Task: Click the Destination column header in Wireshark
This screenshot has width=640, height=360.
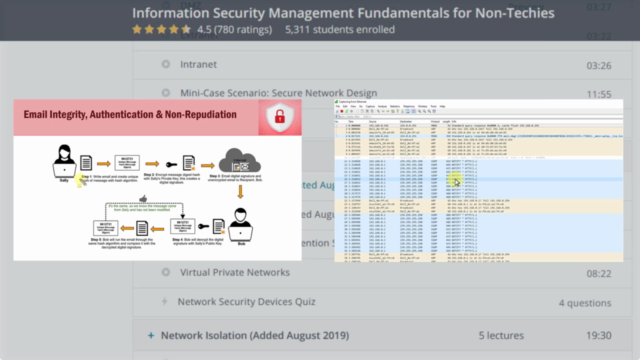Action: click(406, 122)
